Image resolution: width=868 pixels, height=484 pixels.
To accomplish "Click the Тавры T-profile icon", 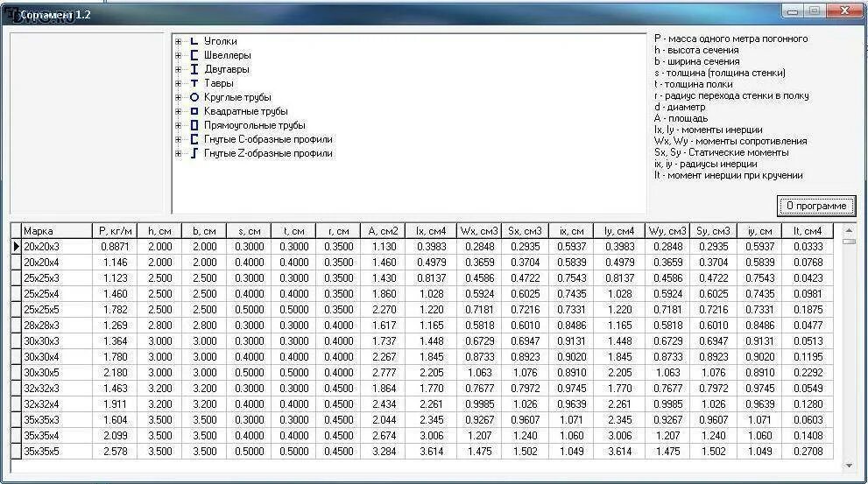I will (x=194, y=83).
